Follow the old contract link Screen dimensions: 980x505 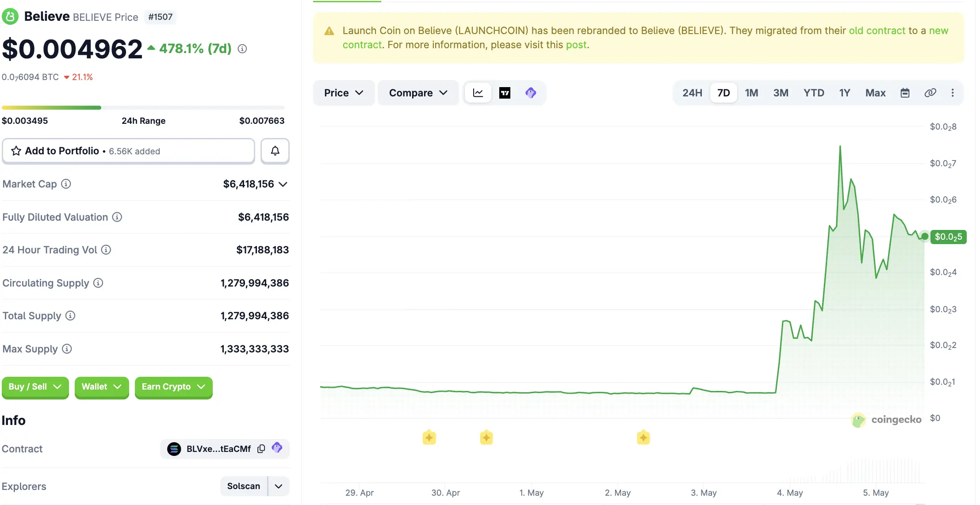[877, 31]
